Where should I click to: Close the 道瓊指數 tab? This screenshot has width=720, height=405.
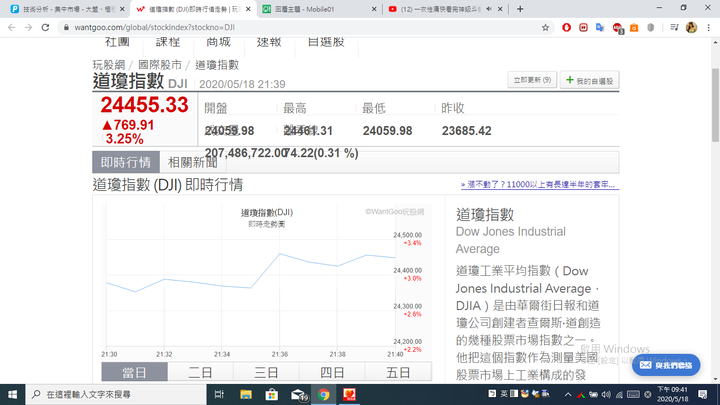[248, 9]
